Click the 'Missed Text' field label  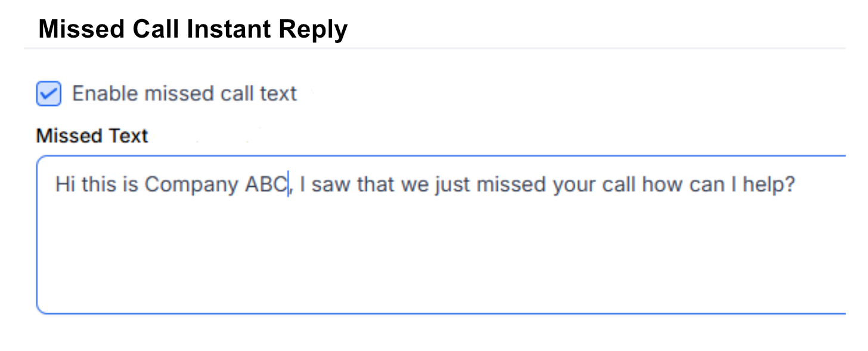[92, 136]
